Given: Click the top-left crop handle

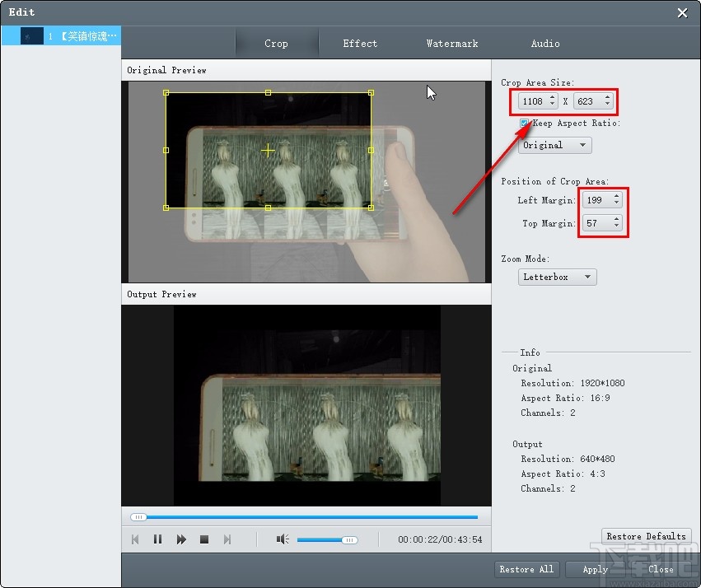Looking at the screenshot, I should click(166, 92).
